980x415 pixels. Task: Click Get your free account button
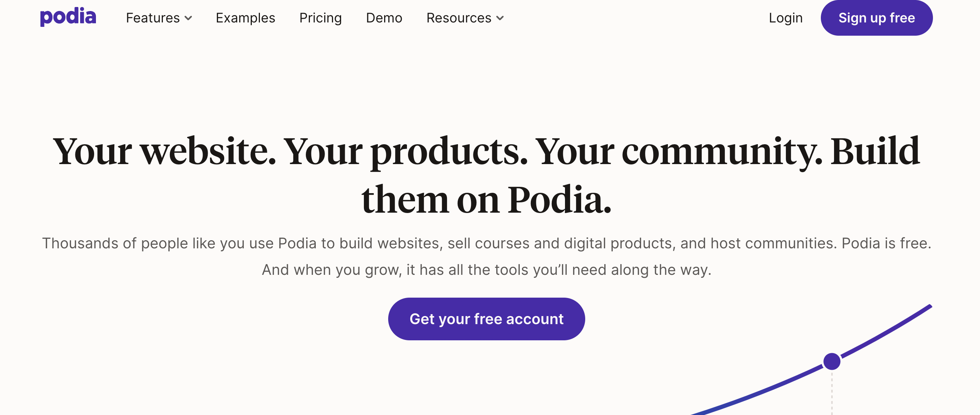(x=486, y=319)
